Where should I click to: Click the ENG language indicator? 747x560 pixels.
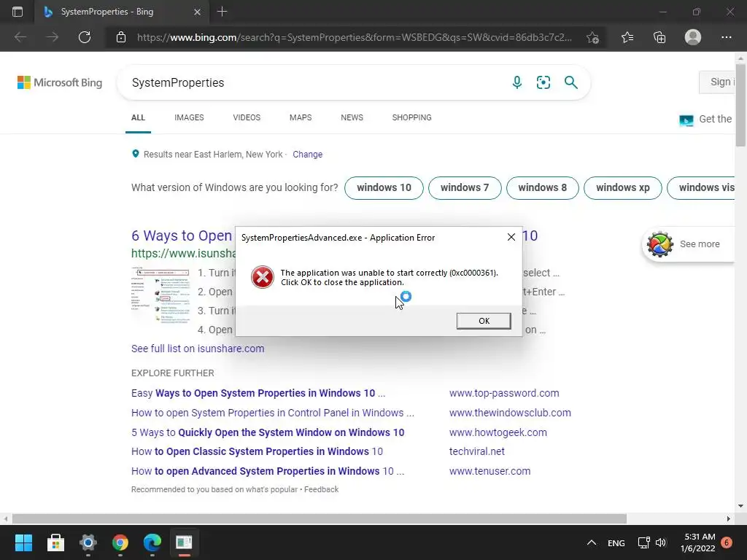tap(616, 542)
